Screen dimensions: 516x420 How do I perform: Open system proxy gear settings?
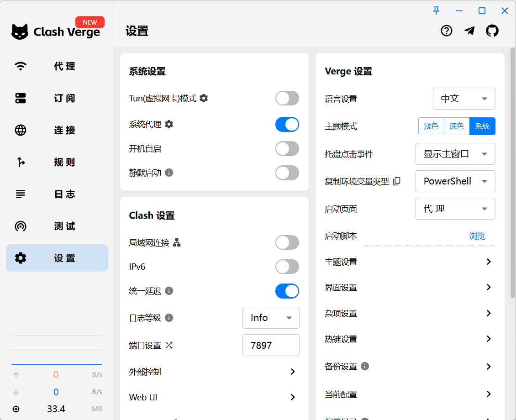click(x=169, y=124)
